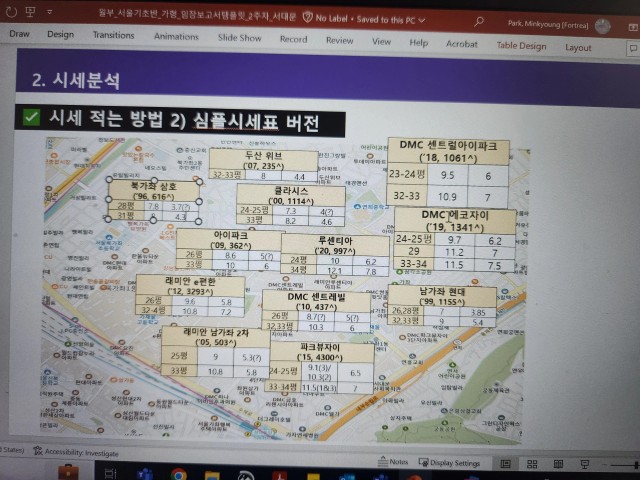Select the View tab
This screenshot has width=640, height=480.
(381, 41)
